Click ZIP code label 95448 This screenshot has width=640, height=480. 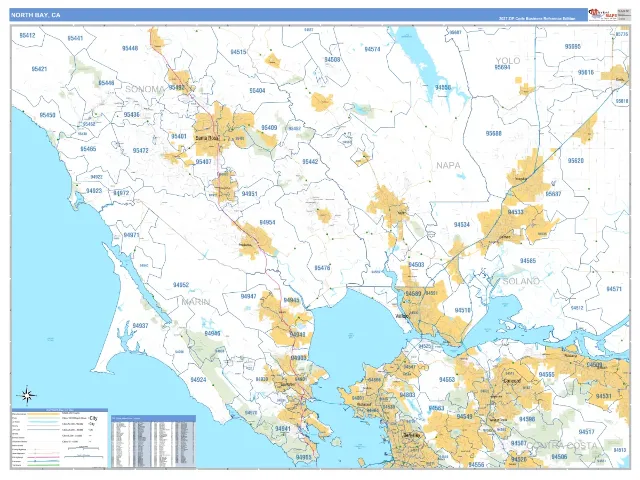click(130, 48)
